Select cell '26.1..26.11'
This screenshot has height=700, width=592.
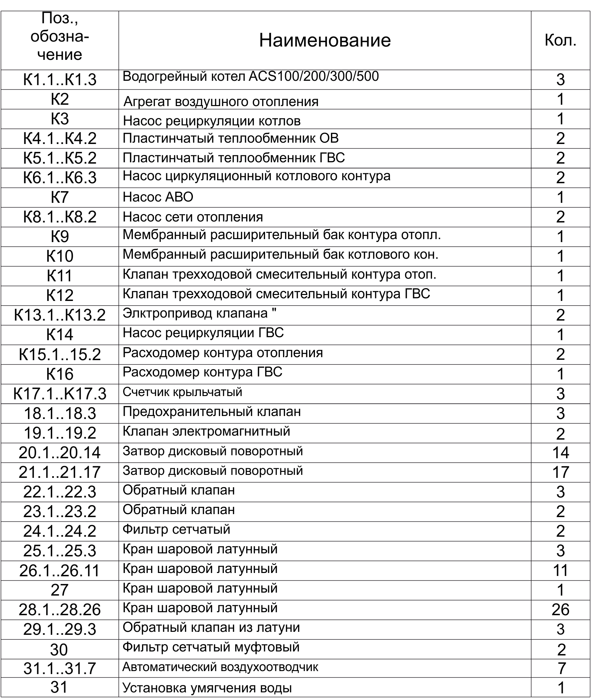click(x=60, y=570)
